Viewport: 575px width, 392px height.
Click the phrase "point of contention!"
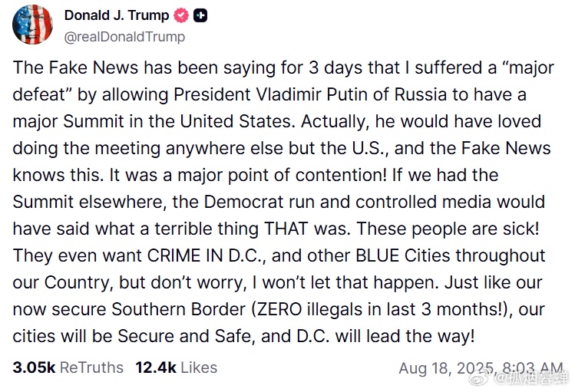[307, 175]
